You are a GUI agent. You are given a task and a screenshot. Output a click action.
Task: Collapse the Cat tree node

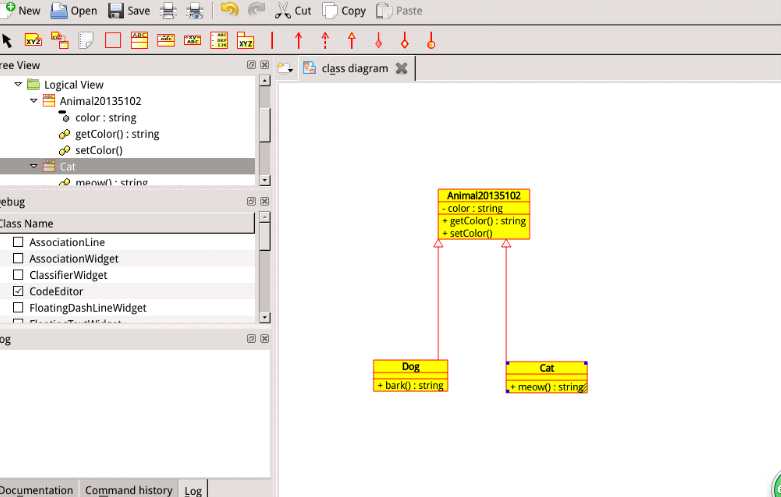tap(34, 166)
